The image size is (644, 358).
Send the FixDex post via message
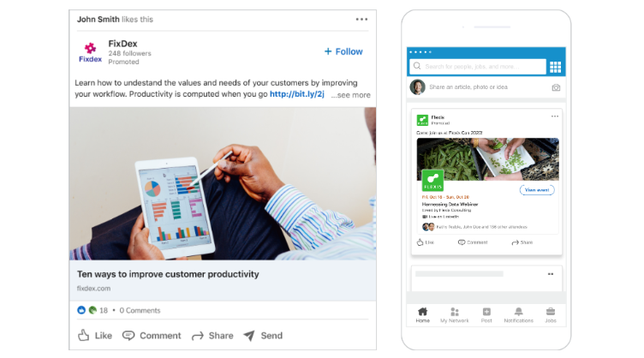(262, 336)
